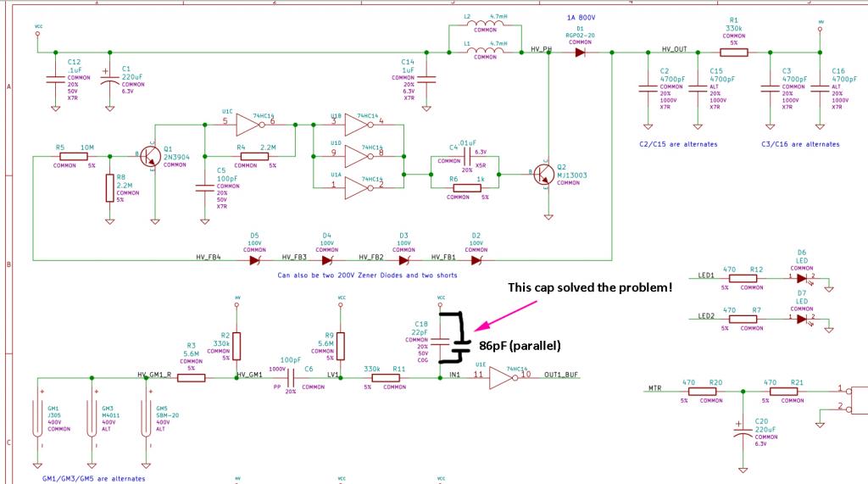Screen dimensions: 868x484
Task: Select the "This cap solved the problem!" text
Action: click(x=590, y=287)
